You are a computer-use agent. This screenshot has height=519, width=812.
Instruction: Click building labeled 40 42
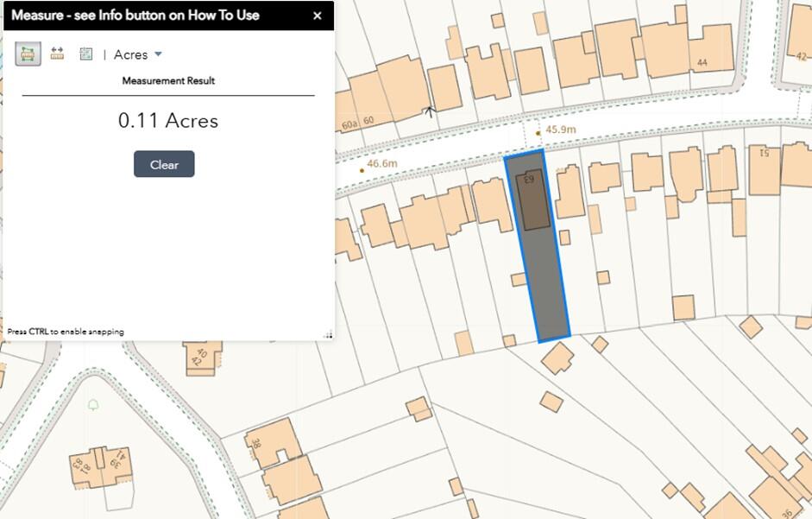click(x=203, y=354)
